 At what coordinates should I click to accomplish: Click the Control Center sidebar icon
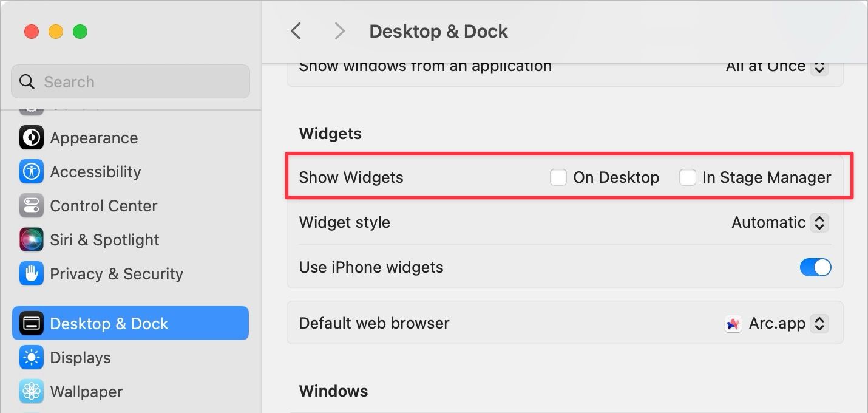(32, 206)
